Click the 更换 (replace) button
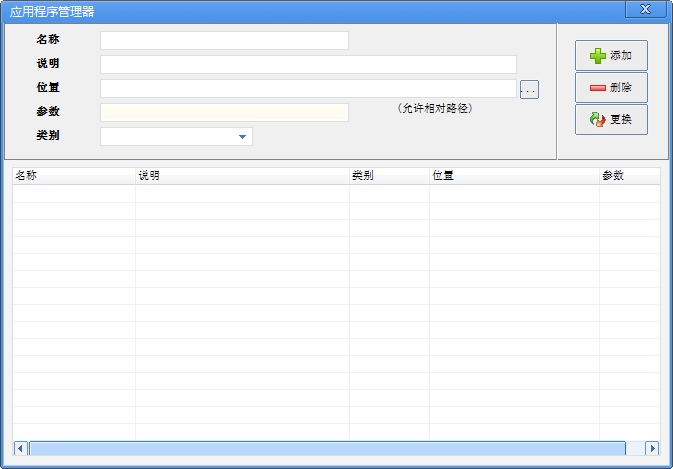673x469 pixels. point(611,119)
